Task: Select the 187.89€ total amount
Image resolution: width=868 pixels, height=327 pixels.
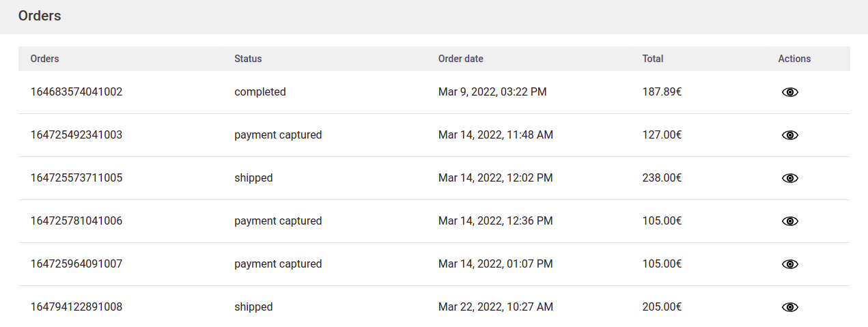Action: [662, 91]
